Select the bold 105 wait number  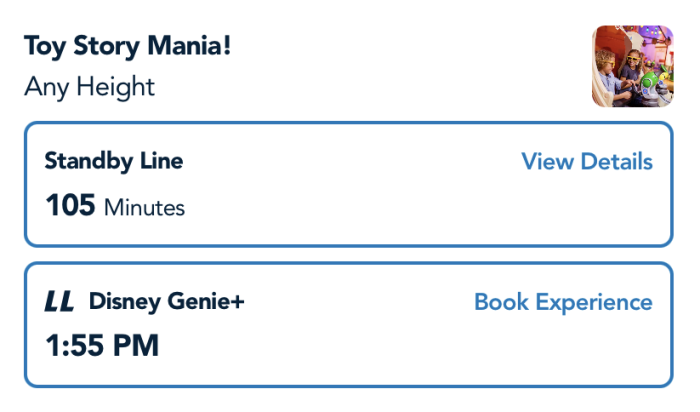click(x=70, y=207)
